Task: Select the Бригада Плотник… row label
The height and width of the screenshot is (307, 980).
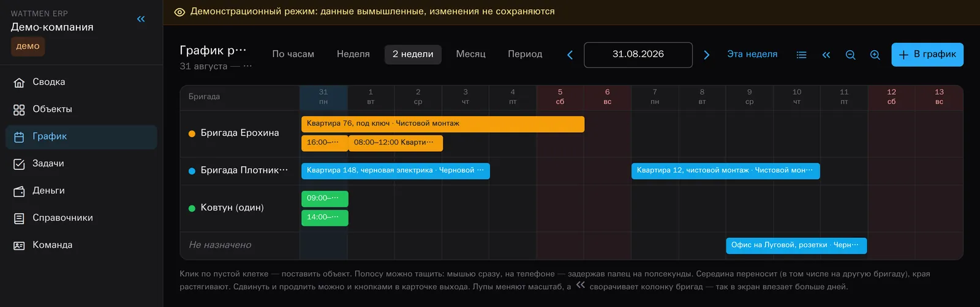Action: coord(244,171)
